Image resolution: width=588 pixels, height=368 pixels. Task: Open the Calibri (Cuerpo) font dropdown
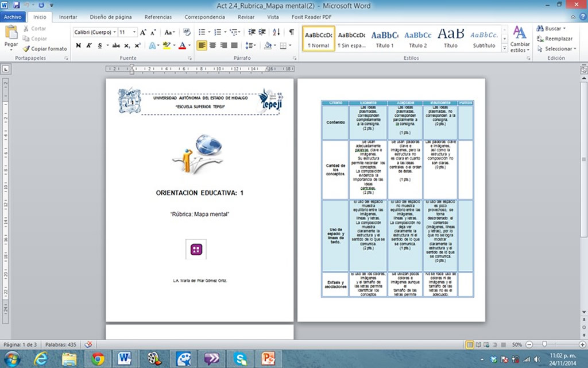[95, 32]
